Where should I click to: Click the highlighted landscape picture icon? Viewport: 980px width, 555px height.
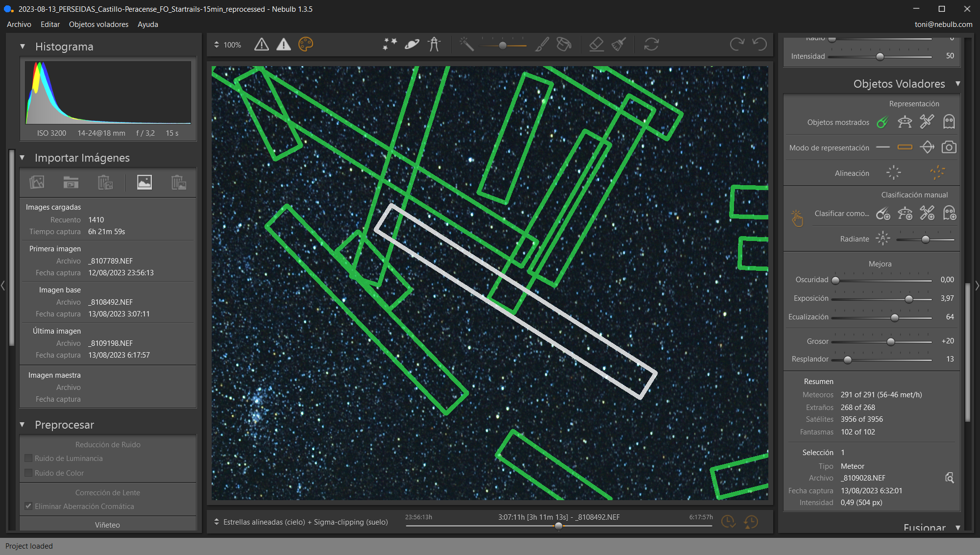144,182
